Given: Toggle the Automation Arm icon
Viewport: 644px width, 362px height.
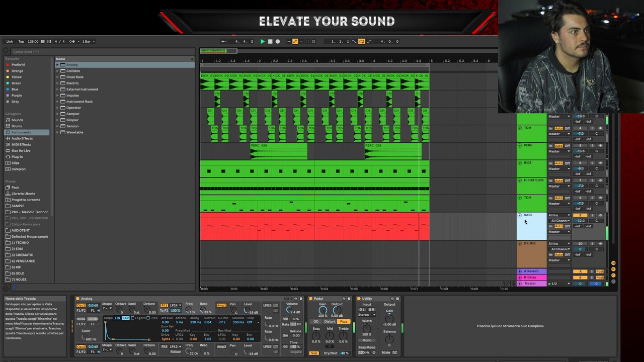Looking at the screenshot, I should click(x=295, y=41).
